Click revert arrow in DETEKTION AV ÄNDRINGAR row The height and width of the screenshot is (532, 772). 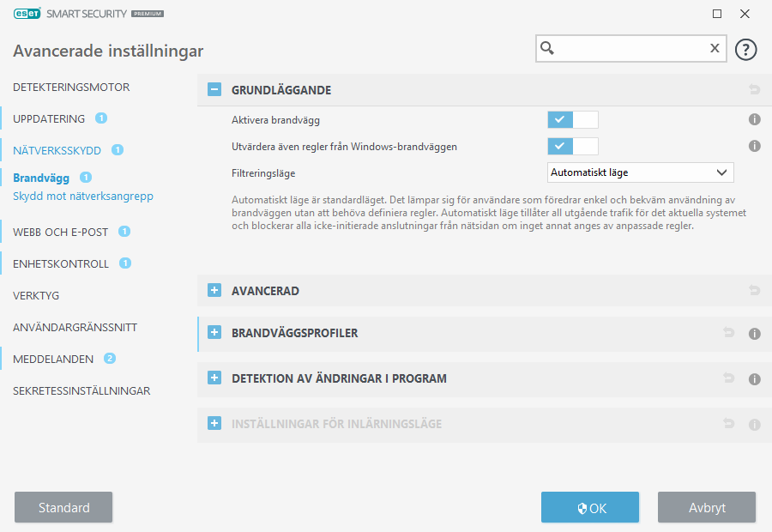tap(728, 378)
